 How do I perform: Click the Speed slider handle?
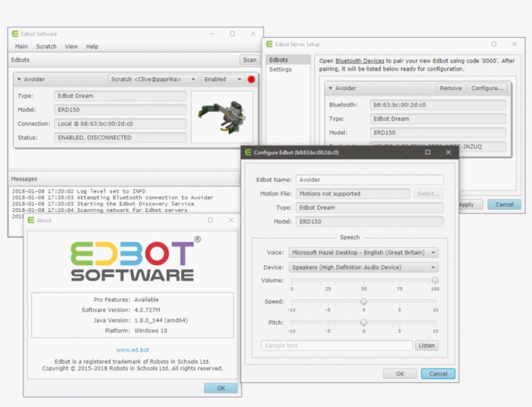point(363,301)
